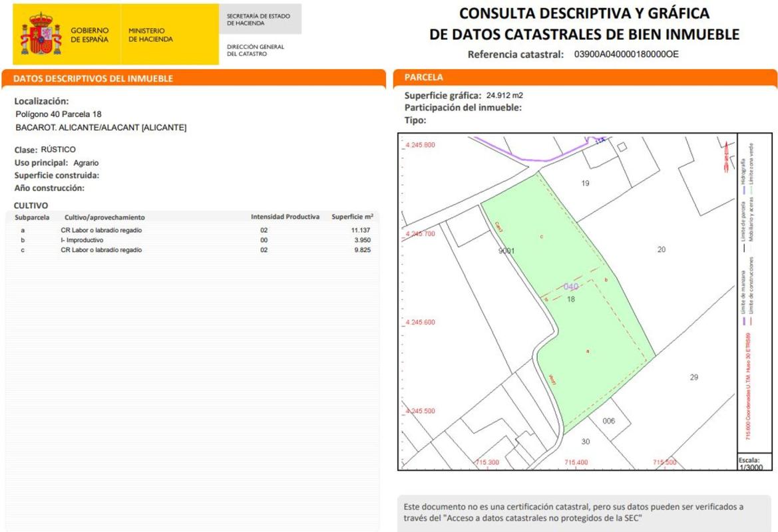This screenshot has height=532, width=778.
Task: Click the 4.245.800 coordinate label
Action: pyautogui.click(x=420, y=145)
